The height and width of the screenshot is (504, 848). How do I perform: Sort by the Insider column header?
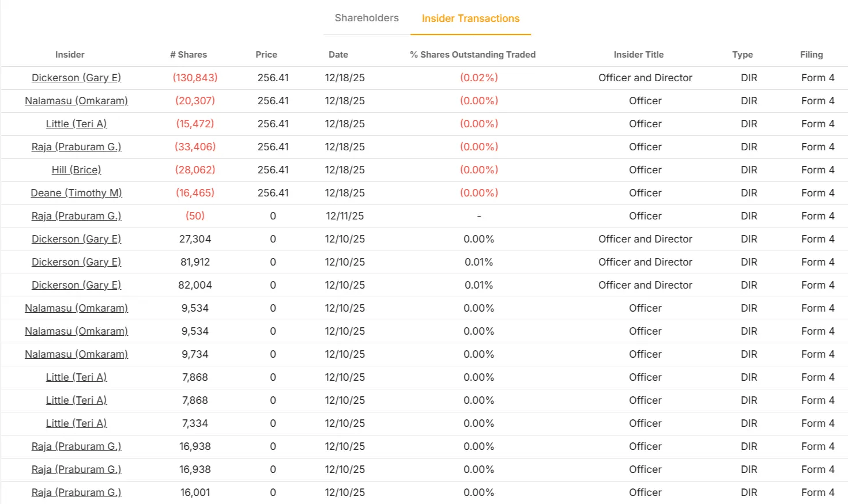click(x=70, y=55)
